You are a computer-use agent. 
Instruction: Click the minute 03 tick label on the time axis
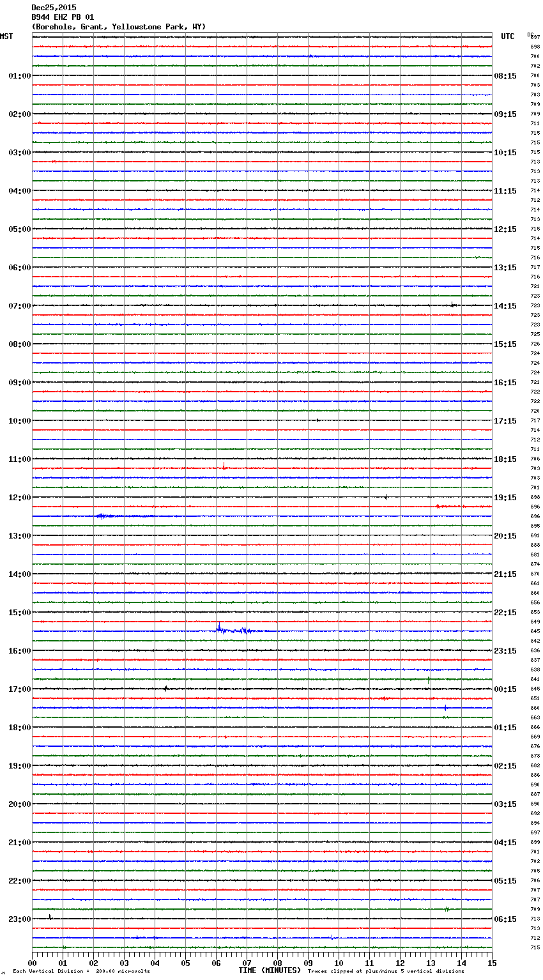[x=124, y=963]
